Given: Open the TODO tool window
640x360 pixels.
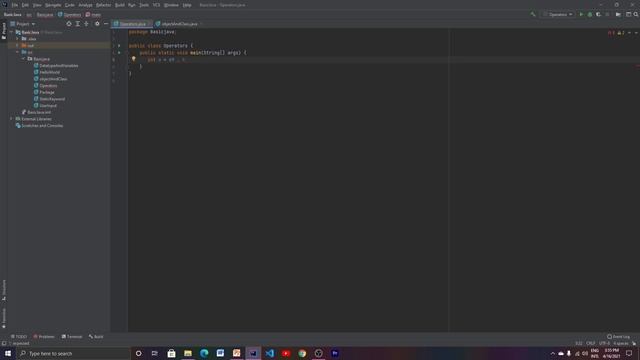Looking at the screenshot, I should pyautogui.click(x=18, y=337).
